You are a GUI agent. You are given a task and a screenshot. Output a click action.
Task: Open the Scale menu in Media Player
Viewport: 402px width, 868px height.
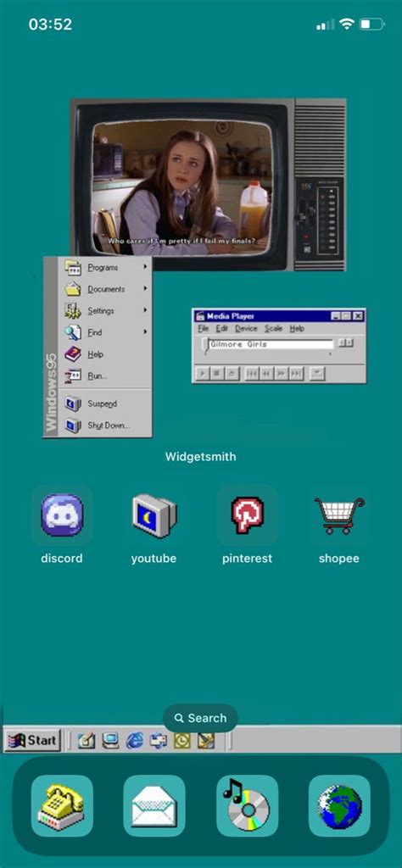274,328
